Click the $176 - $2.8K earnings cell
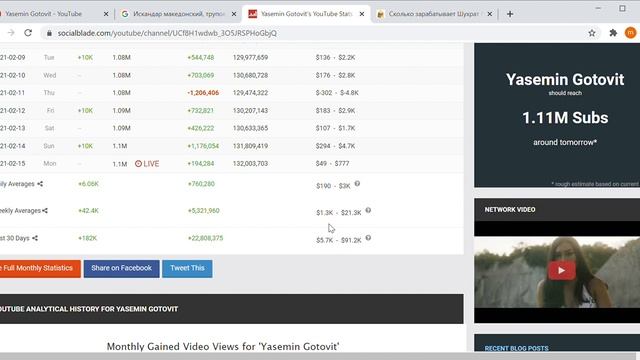640x360 pixels. (x=335, y=76)
